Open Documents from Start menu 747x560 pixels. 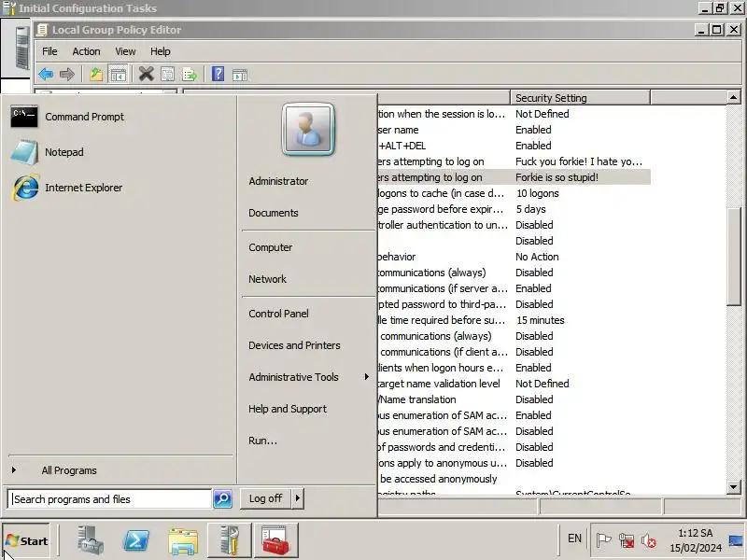click(x=274, y=213)
